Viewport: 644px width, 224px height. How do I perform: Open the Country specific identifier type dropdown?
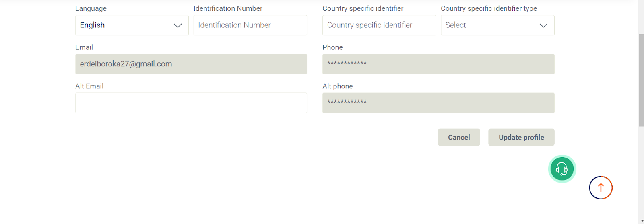pyautogui.click(x=497, y=25)
